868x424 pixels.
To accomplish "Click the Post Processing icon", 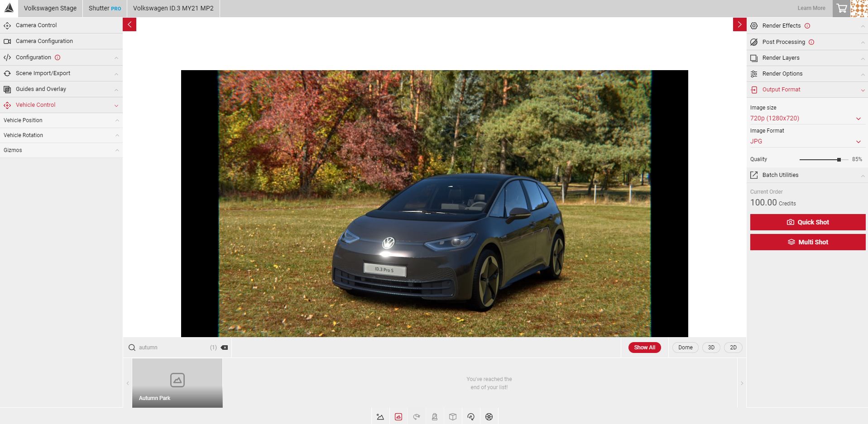I will pos(754,42).
